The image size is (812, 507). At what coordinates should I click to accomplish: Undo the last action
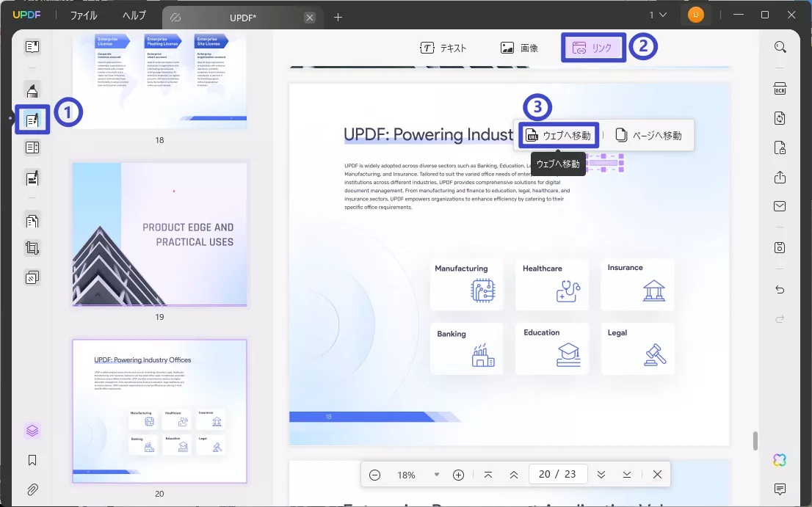[780, 290]
